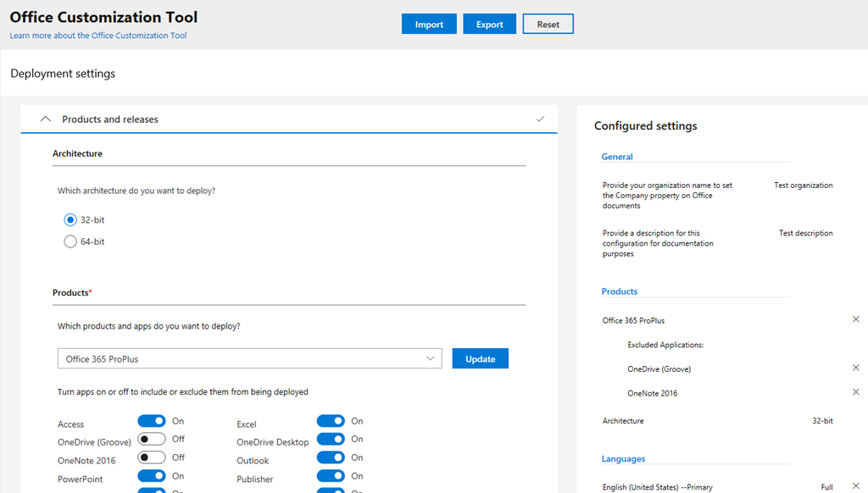Turn off the Access app toggle
The height and width of the screenshot is (493, 868).
152,421
